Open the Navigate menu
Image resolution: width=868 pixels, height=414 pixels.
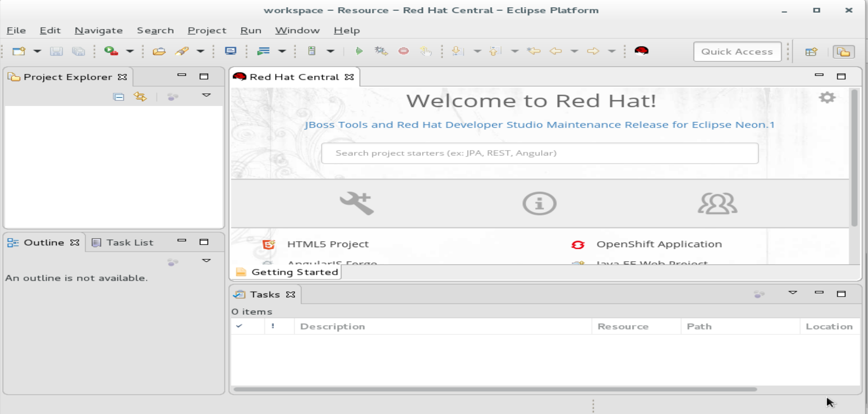tap(98, 30)
